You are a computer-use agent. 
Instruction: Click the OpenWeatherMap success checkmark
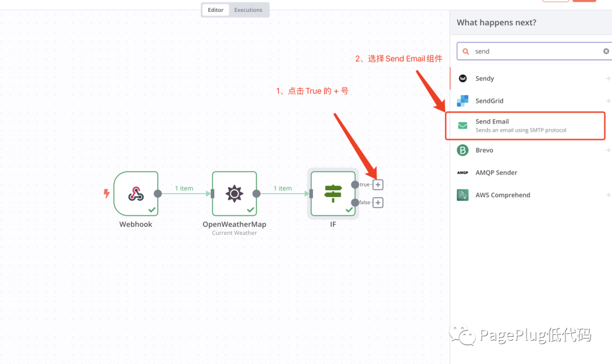250,210
